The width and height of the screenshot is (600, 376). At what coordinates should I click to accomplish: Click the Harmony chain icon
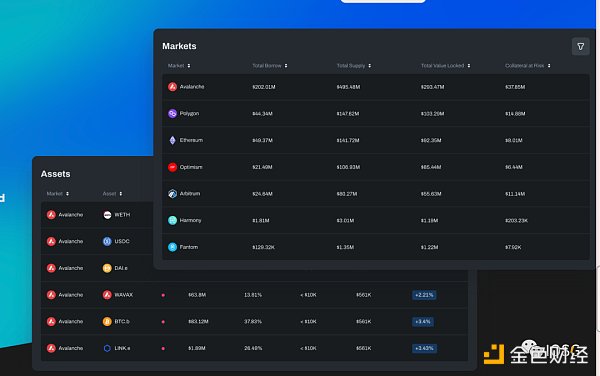coord(172,220)
